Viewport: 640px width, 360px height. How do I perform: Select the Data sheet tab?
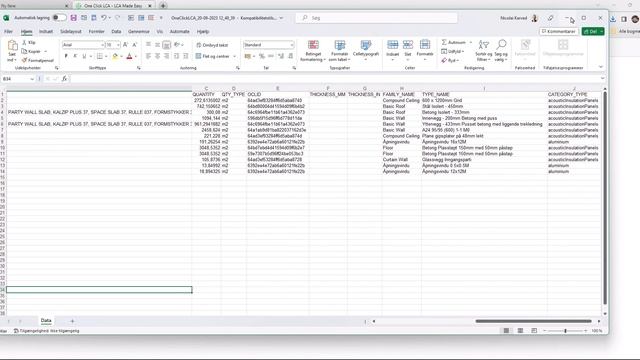coord(46,321)
